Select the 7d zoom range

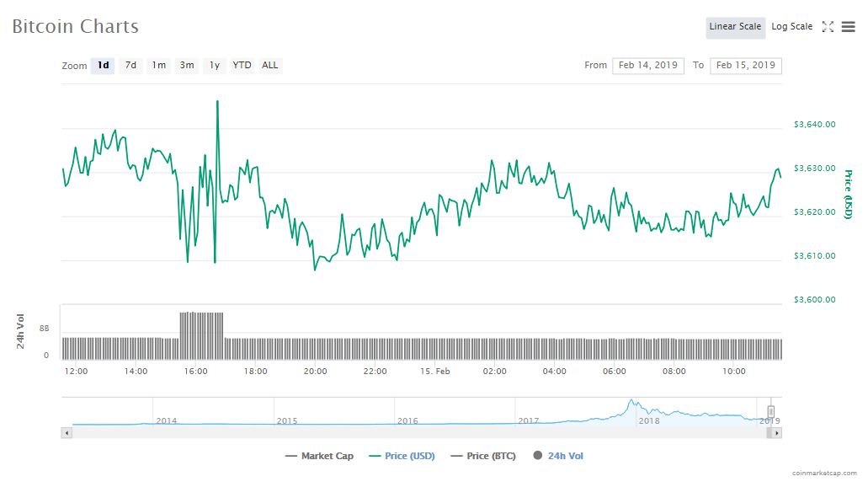point(130,66)
